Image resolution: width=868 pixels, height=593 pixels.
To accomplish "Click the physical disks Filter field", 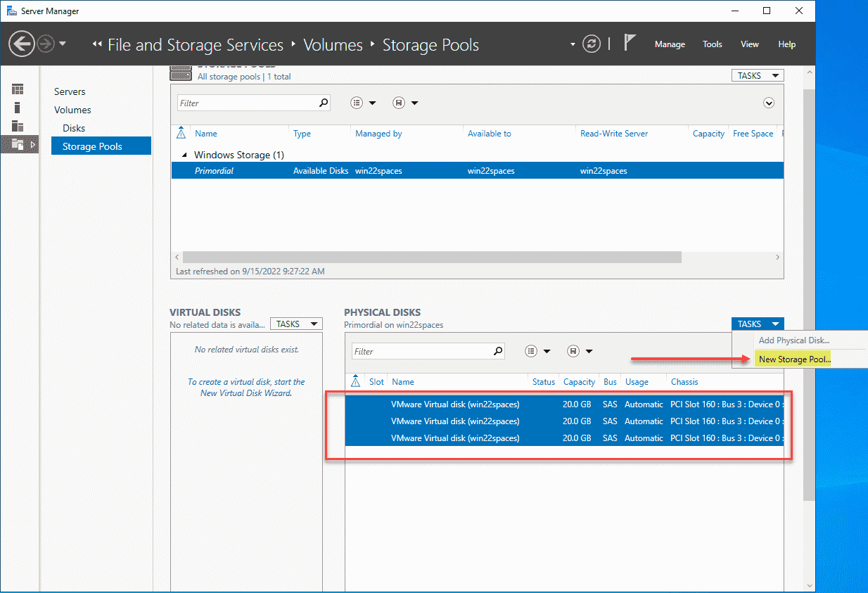I will pos(421,351).
